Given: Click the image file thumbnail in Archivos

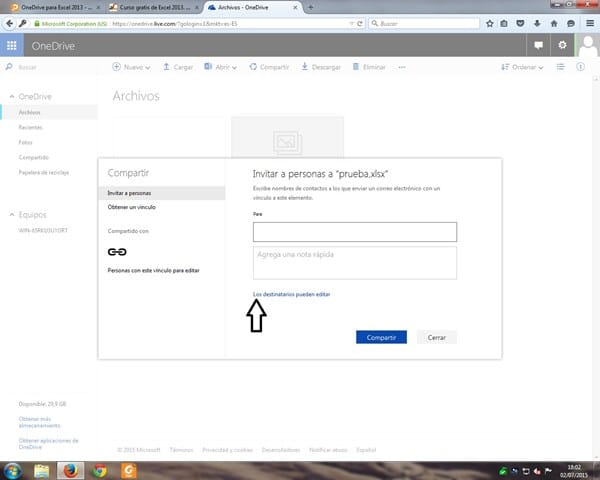Looking at the screenshot, I should [287, 137].
